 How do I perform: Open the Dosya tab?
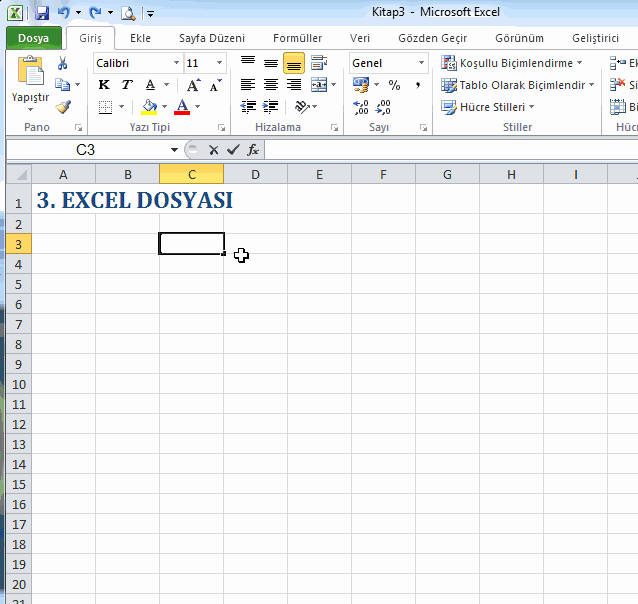click(33, 38)
